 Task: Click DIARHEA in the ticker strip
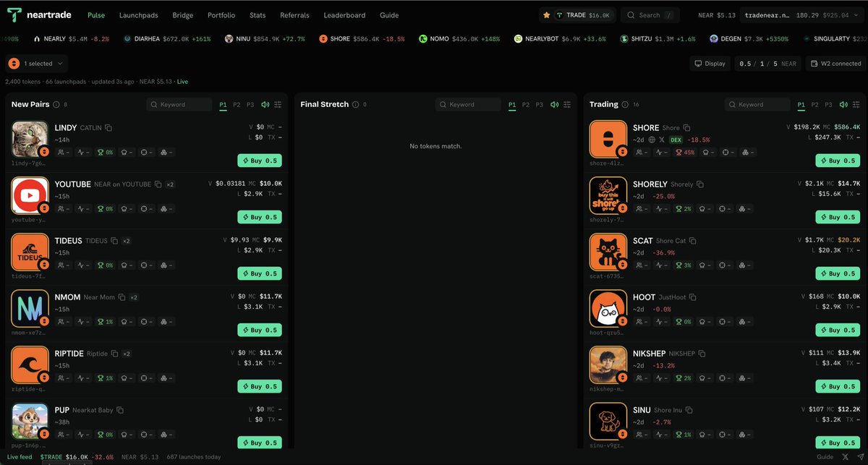click(166, 38)
